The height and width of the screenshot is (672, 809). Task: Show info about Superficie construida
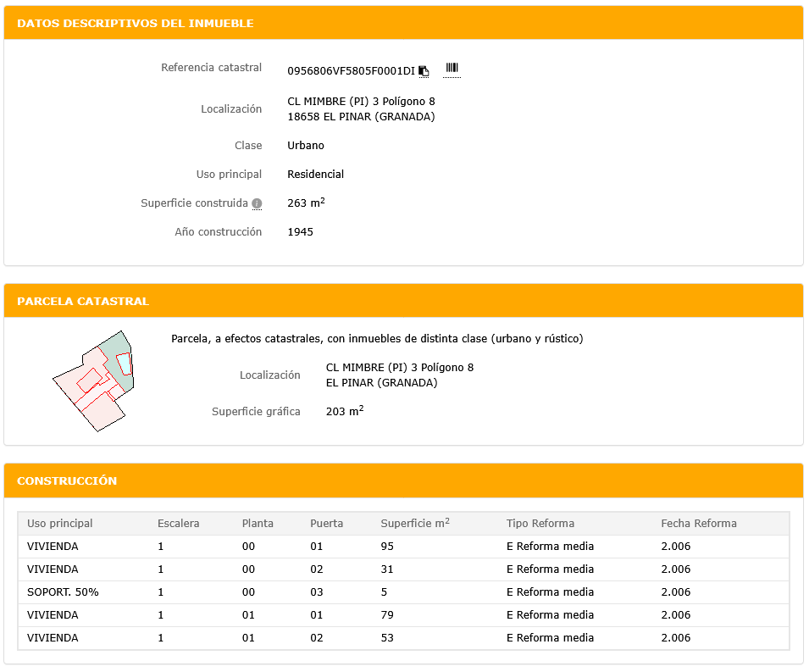(257, 204)
